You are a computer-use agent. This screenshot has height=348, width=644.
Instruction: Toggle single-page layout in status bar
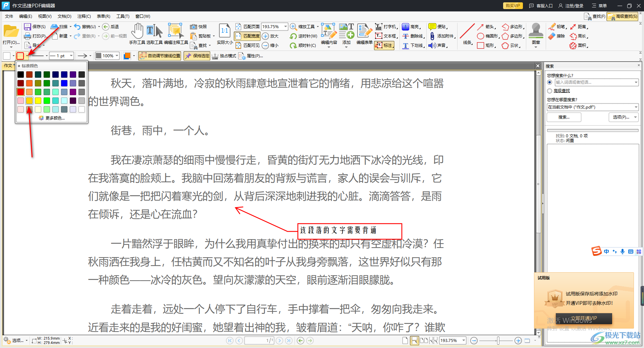(x=405, y=341)
